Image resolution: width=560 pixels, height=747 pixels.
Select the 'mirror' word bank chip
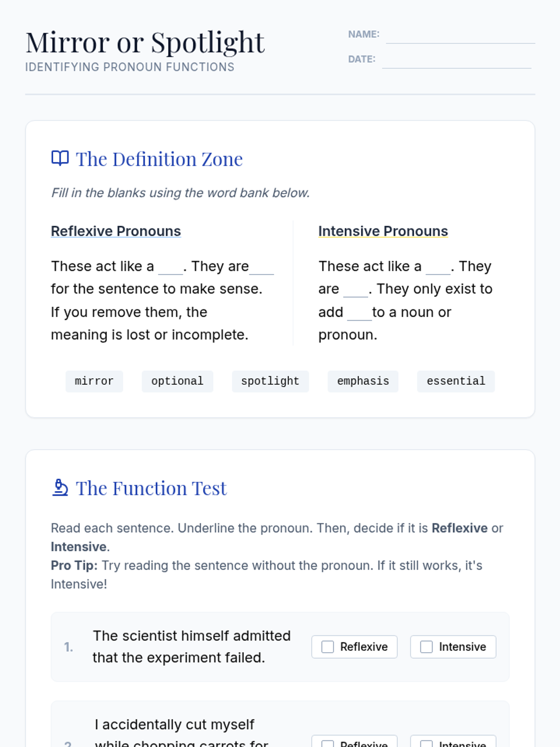click(x=94, y=381)
